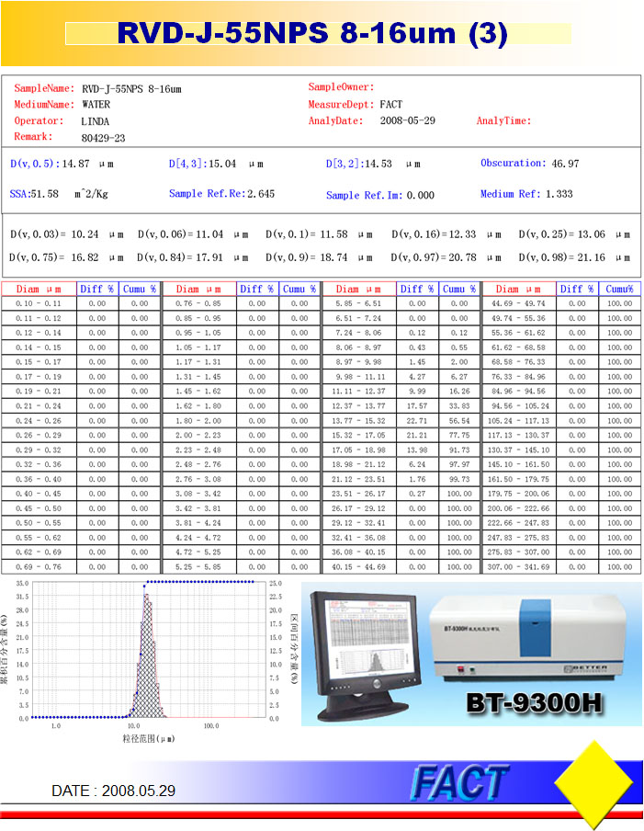Select the Cumu value 56.54
Screen dimensions: 644x831
click(459, 421)
